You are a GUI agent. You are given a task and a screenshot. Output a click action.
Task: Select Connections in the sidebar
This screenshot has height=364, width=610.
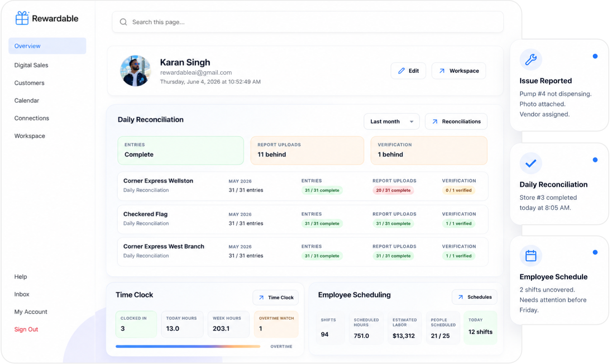click(32, 118)
